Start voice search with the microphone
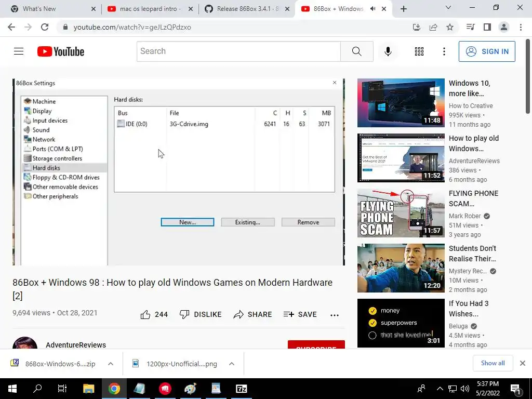 388,51
